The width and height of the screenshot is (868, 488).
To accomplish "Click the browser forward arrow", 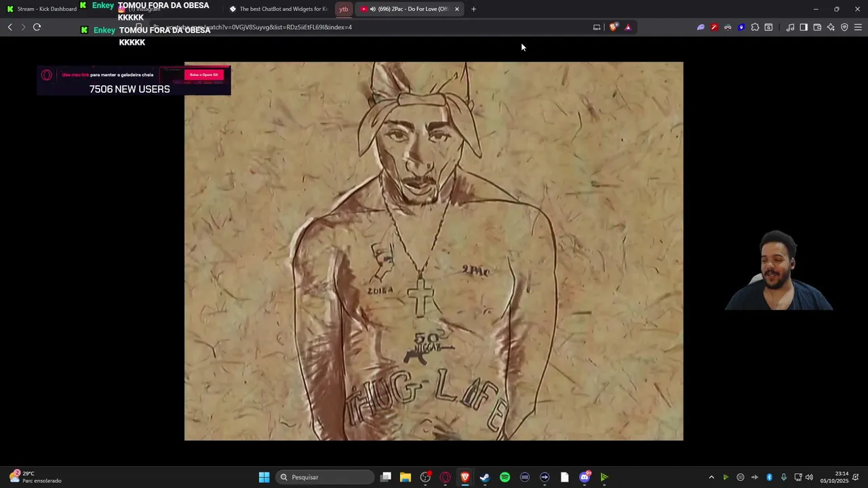I will (23, 27).
